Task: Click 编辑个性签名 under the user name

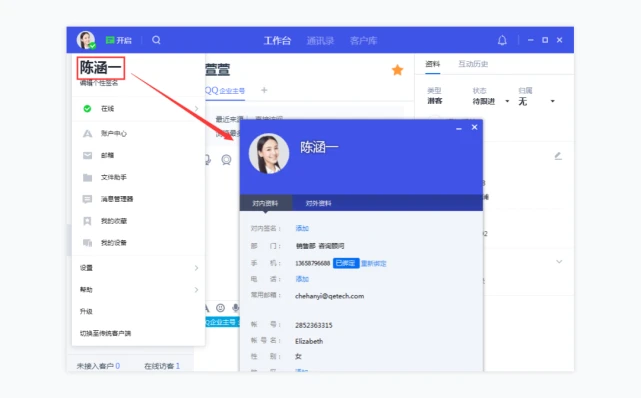Action: [x=99, y=83]
